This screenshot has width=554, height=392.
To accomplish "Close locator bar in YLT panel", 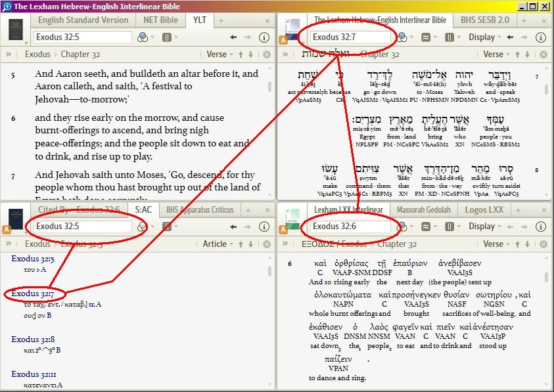I will tap(267, 54).
